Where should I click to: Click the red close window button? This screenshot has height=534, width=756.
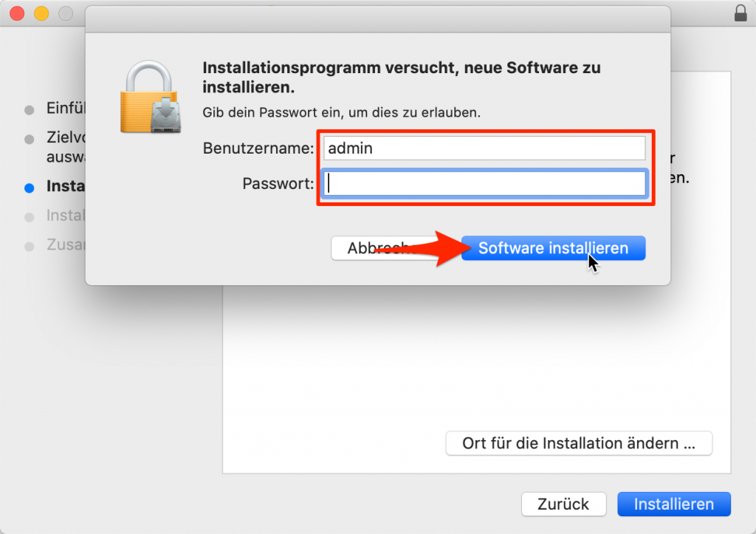pyautogui.click(x=17, y=13)
